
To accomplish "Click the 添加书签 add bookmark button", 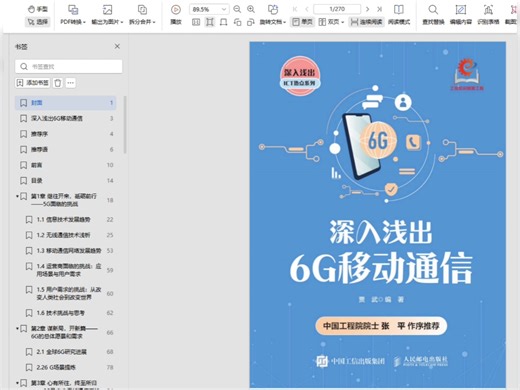I will coord(33,83).
